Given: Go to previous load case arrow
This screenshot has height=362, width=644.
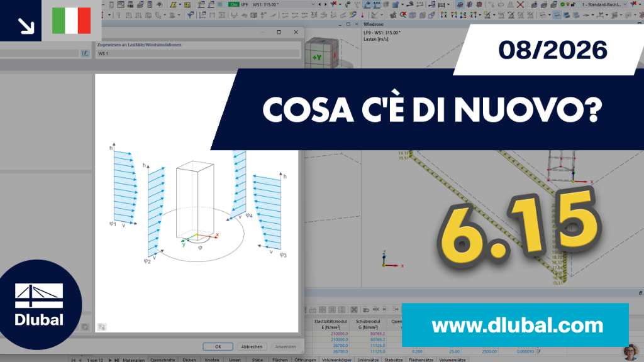Looking at the screenshot, I should point(320,4).
